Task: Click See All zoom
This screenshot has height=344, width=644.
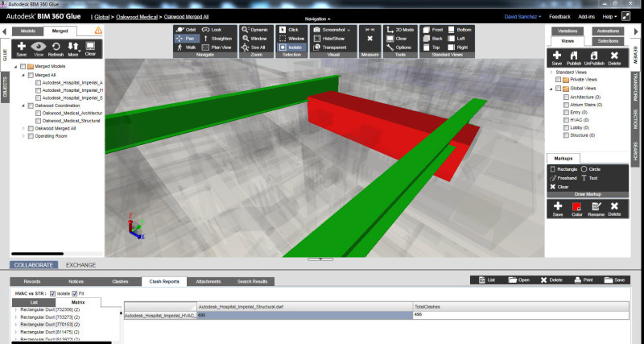Action: [254, 48]
